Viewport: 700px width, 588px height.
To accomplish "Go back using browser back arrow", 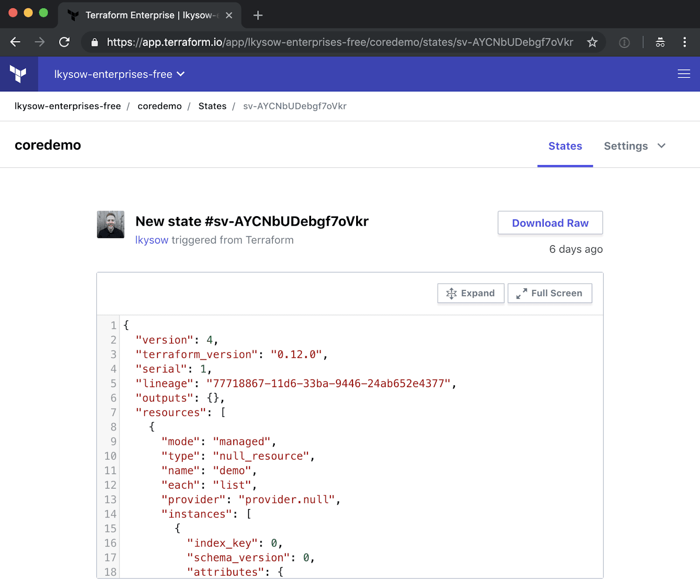I will coord(15,42).
